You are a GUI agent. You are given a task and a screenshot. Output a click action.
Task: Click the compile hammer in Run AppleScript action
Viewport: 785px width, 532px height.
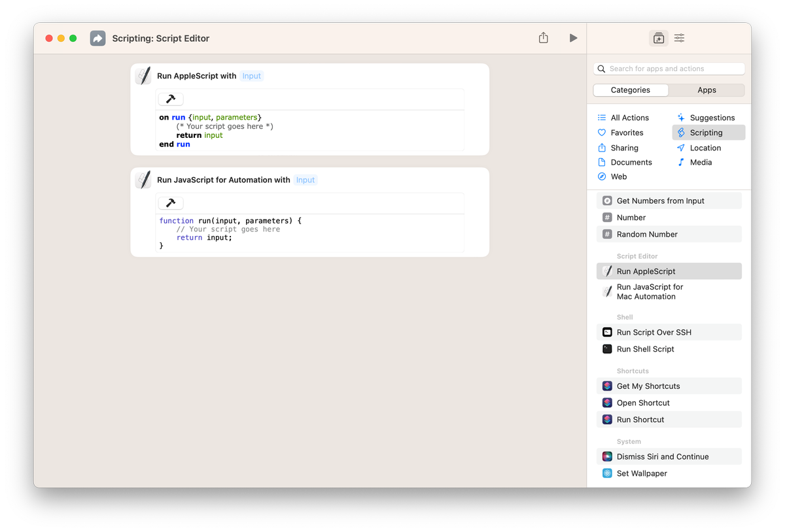pyautogui.click(x=170, y=99)
